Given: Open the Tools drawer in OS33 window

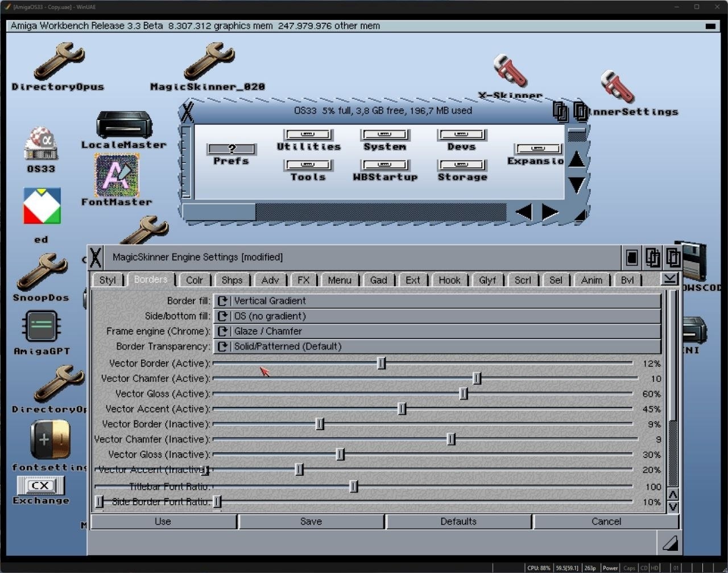Looking at the screenshot, I should tap(308, 165).
